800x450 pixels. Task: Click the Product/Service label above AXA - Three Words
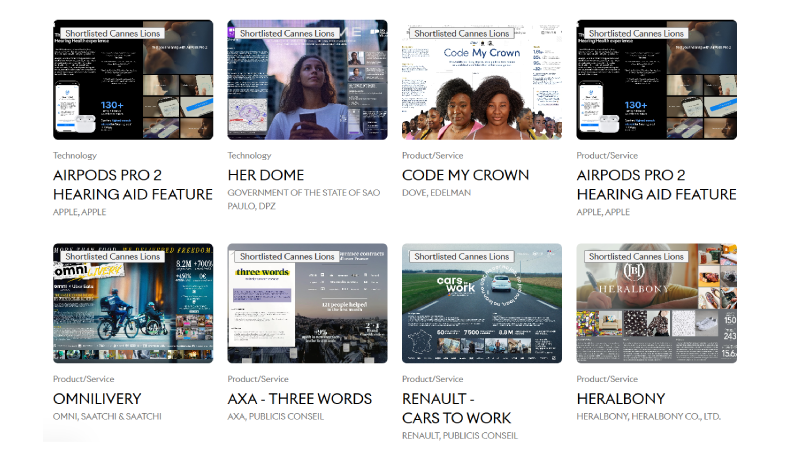point(258,379)
